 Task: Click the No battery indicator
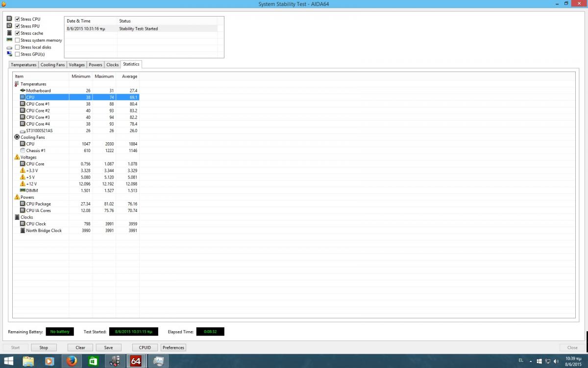click(x=60, y=332)
